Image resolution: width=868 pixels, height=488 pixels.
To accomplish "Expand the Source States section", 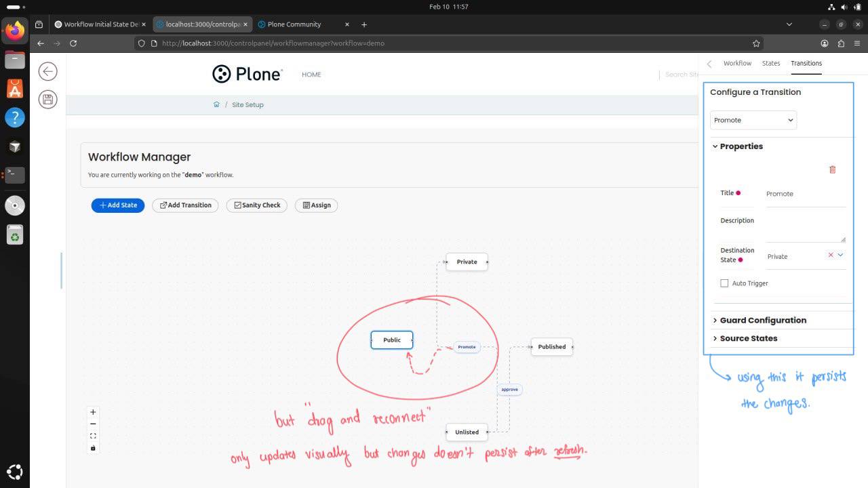I will point(748,338).
